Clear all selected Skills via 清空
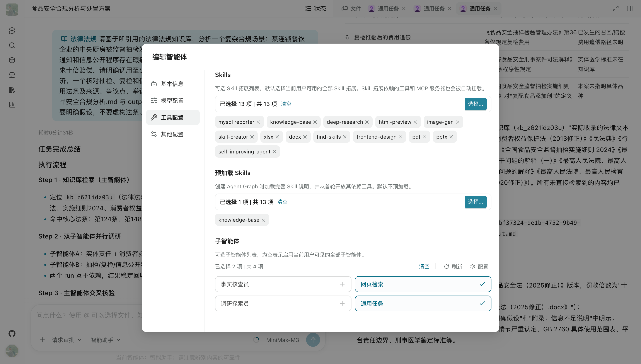 286,104
